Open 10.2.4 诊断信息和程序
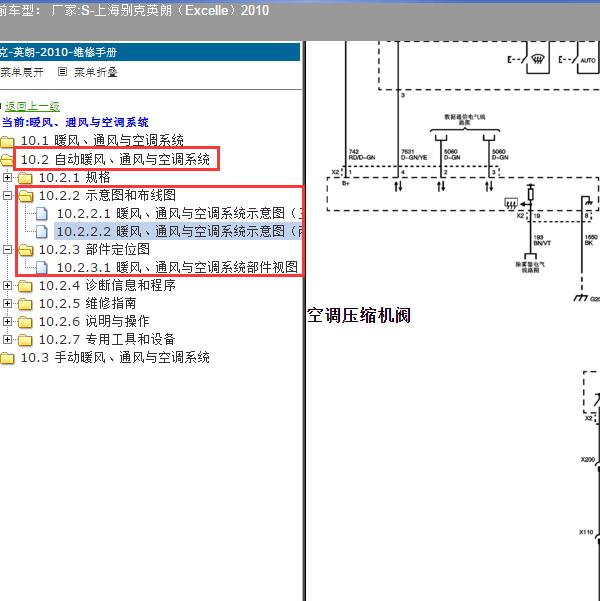This screenshot has height=601, width=600. pyautogui.click(x=107, y=286)
